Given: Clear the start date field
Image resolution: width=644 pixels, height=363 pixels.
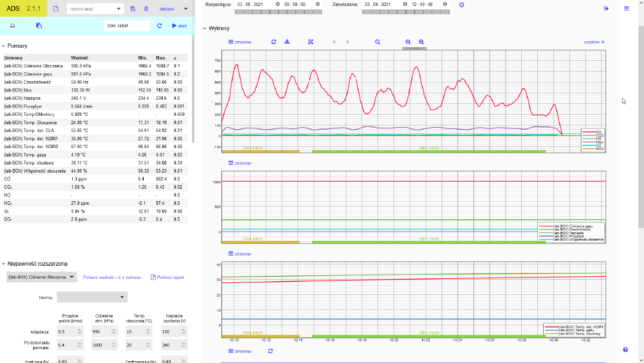Looking at the screenshot, I should [x=277, y=4].
